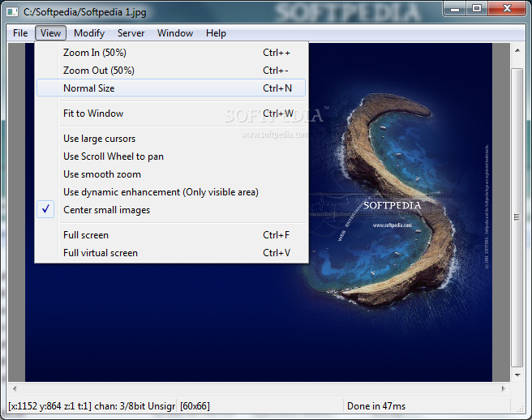Image resolution: width=532 pixels, height=420 pixels.
Task: Uncheck Center small images
Action: (171, 210)
